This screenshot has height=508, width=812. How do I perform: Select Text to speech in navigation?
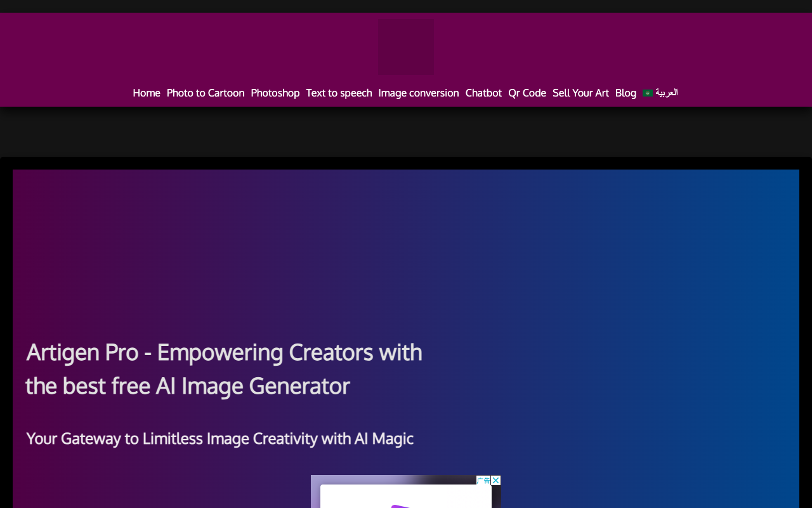(339, 93)
